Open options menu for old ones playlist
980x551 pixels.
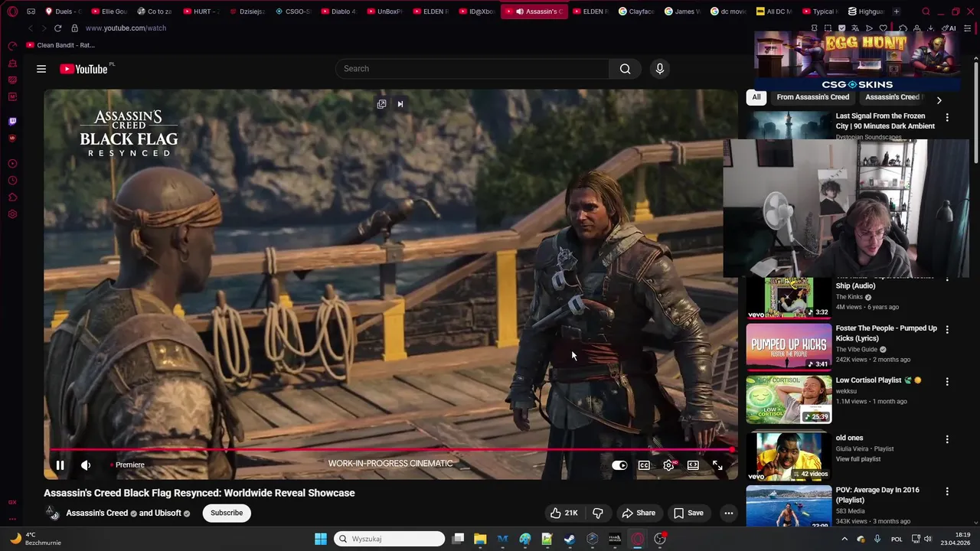[947, 440]
